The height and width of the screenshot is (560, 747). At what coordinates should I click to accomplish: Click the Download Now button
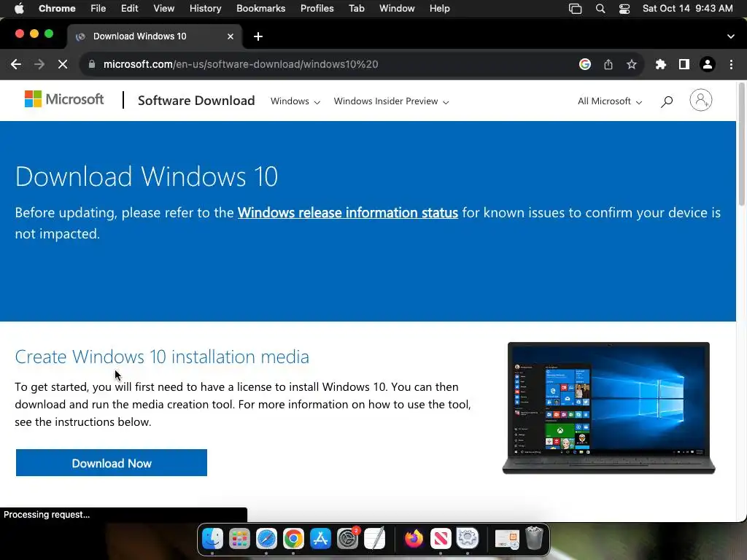[112, 463]
